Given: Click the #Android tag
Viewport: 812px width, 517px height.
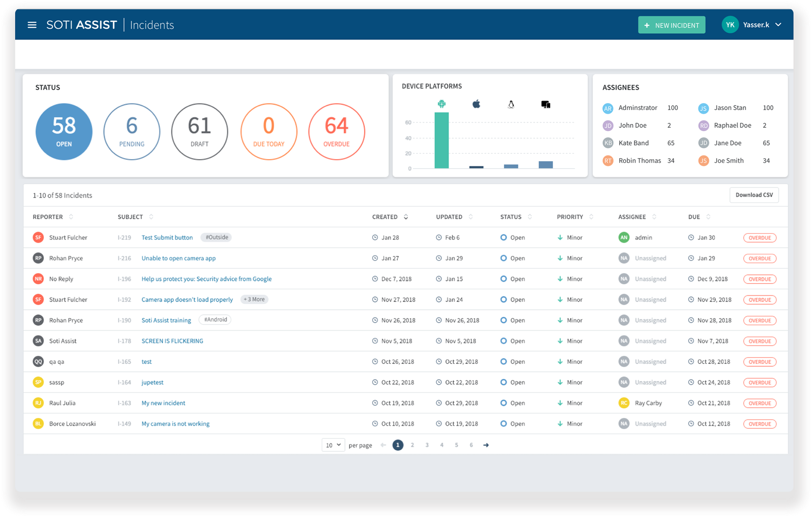Looking at the screenshot, I should (215, 320).
